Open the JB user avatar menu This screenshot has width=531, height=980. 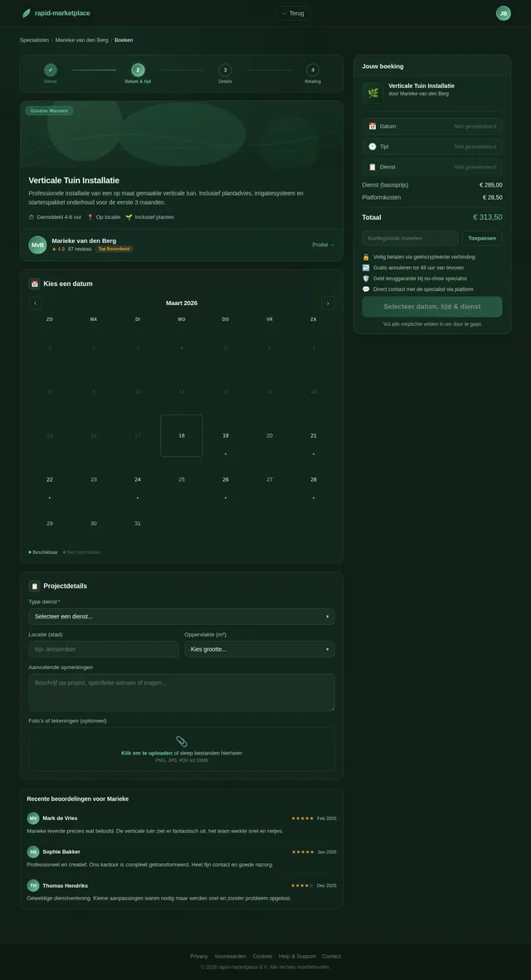point(503,13)
